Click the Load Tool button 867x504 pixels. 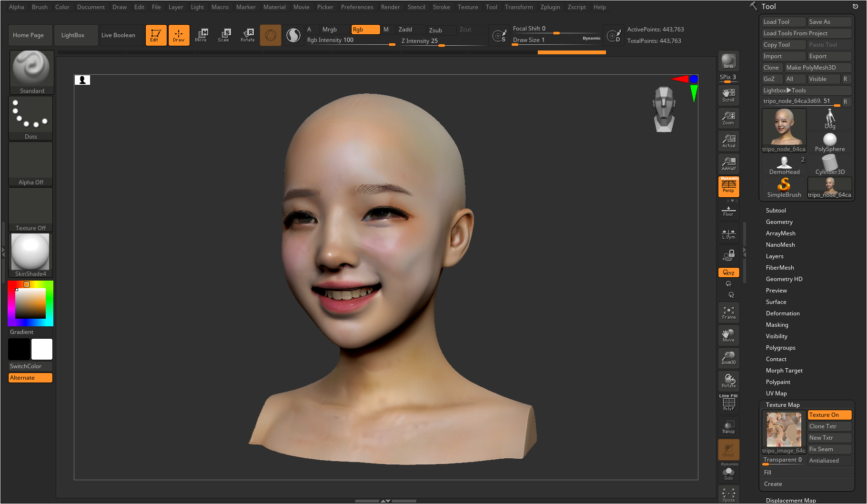tap(783, 22)
